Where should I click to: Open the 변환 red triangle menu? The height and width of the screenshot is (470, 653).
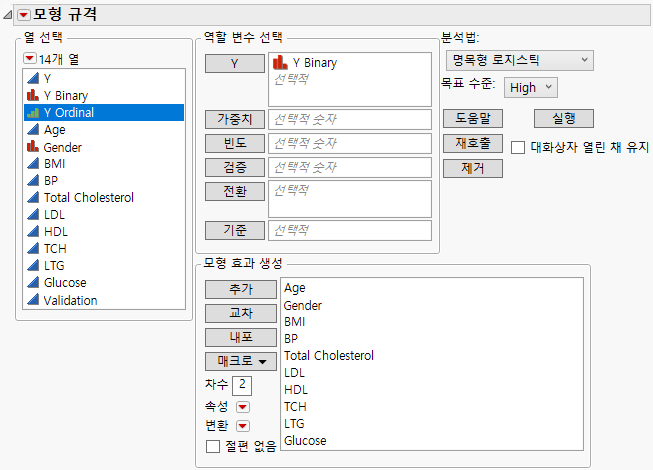pyautogui.click(x=243, y=426)
